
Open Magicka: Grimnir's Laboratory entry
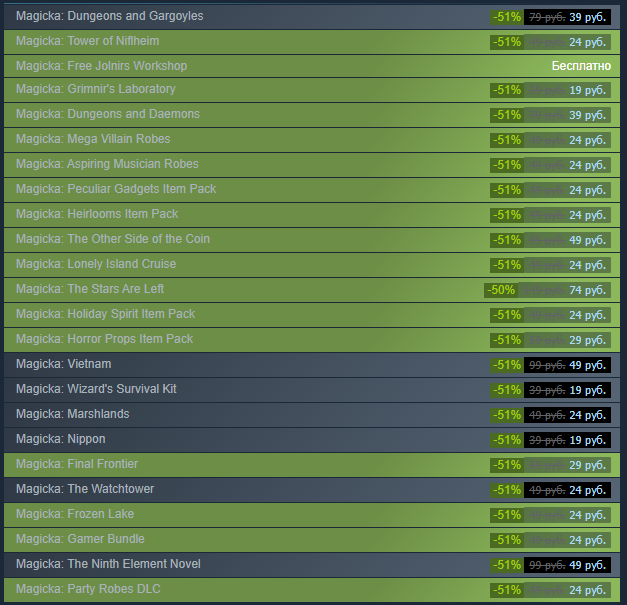[312, 90]
